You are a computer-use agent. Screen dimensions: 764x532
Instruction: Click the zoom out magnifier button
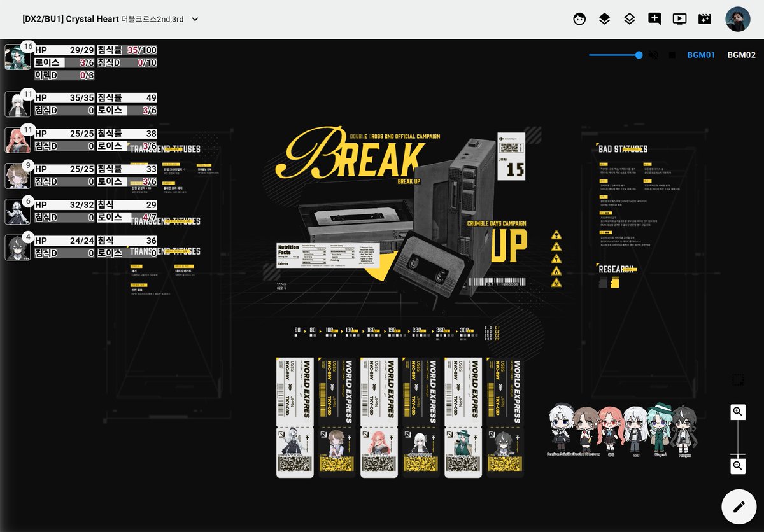[738, 466]
